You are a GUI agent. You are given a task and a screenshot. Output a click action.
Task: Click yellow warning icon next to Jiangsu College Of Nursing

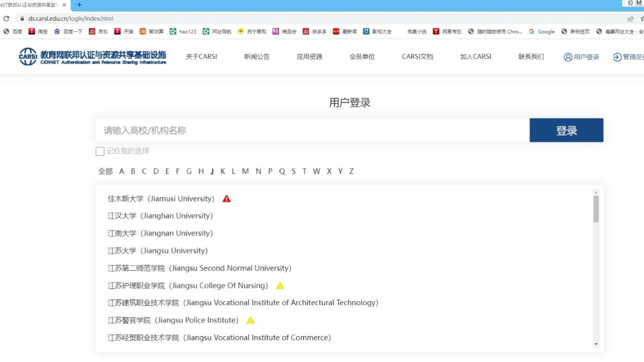[x=280, y=285]
